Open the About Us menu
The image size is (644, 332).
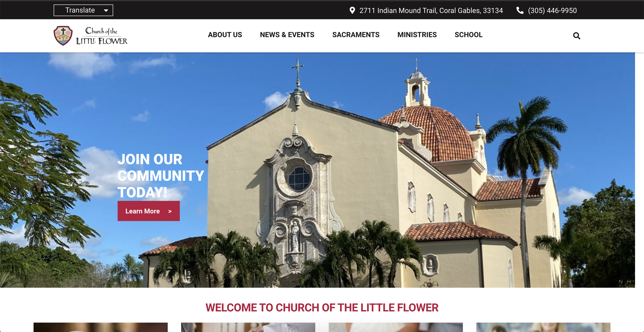pos(225,34)
